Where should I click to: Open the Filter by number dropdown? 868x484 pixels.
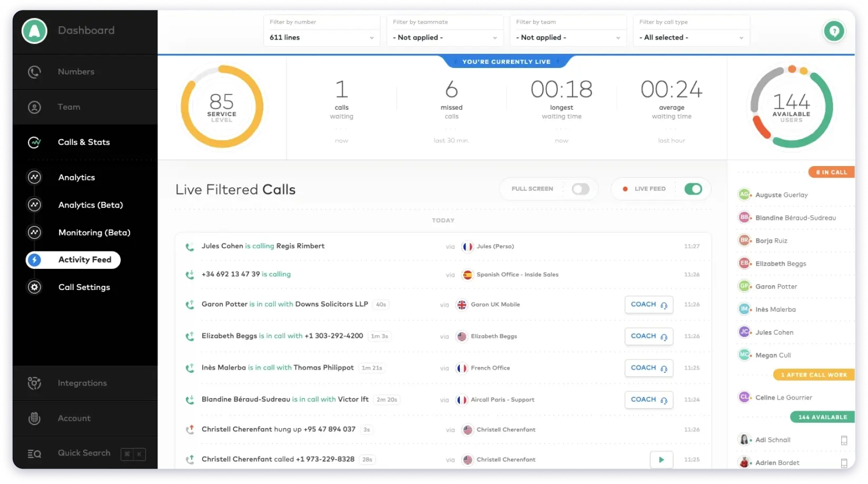coord(321,37)
